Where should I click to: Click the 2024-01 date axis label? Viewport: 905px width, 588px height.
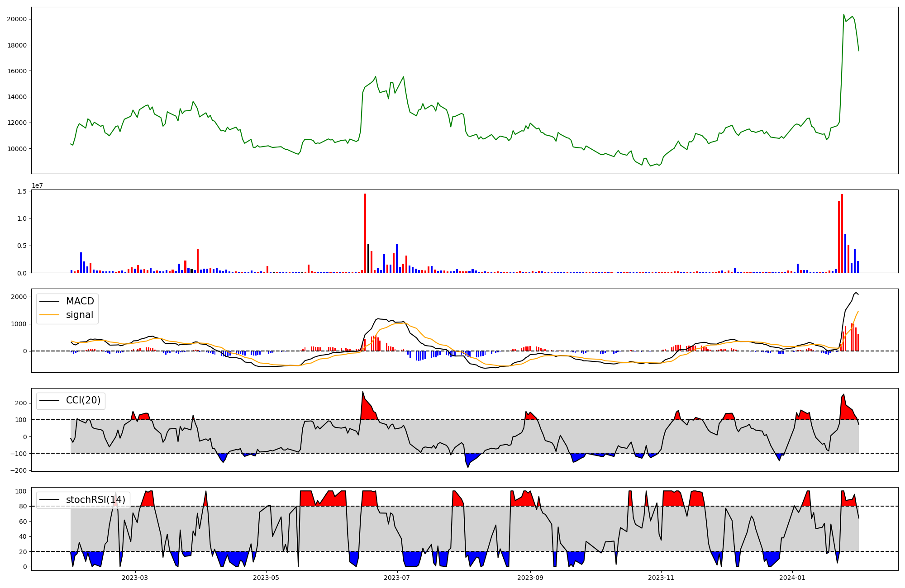click(x=792, y=578)
